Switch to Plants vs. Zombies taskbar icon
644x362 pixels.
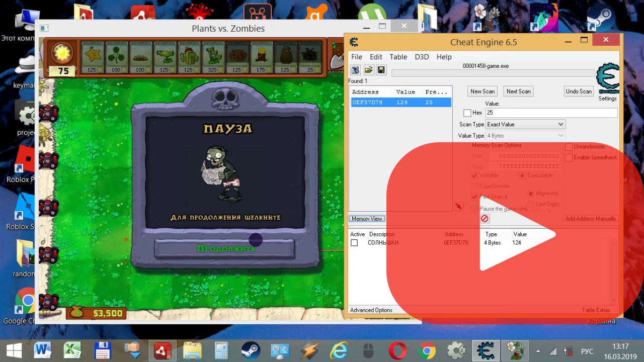coord(515,350)
